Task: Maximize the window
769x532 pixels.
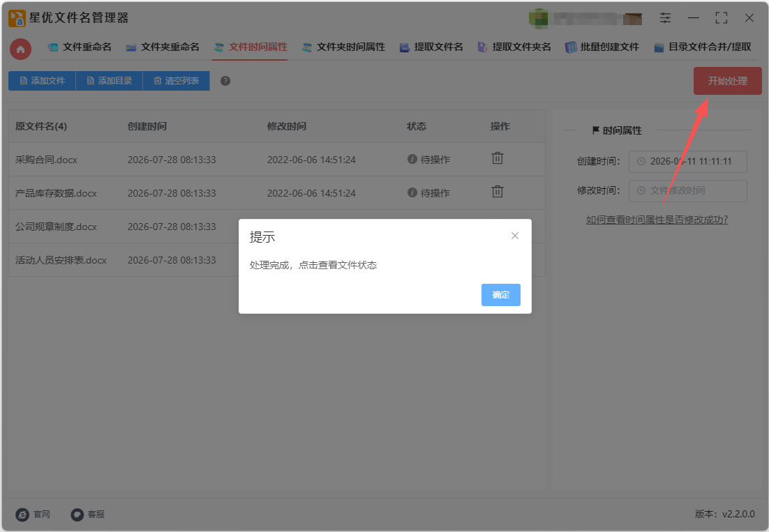Action: (x=721, y=18)
